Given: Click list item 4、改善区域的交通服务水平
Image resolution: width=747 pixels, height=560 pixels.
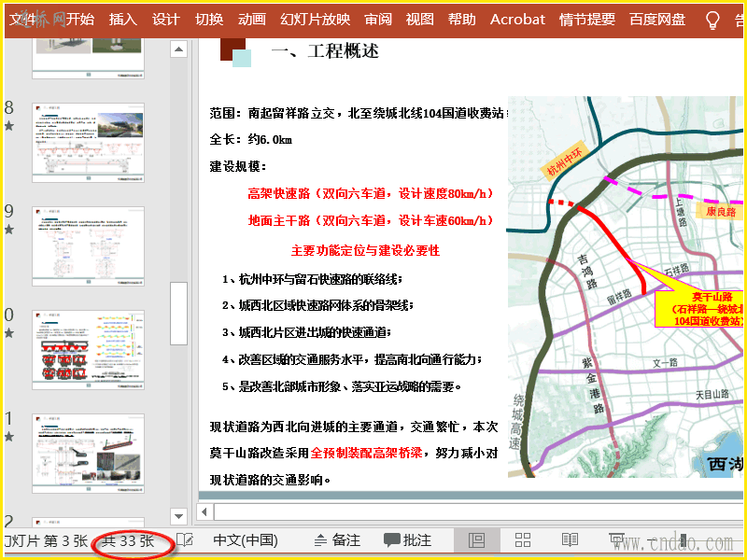Looking at the screenshot, I should tap(352, 359).
